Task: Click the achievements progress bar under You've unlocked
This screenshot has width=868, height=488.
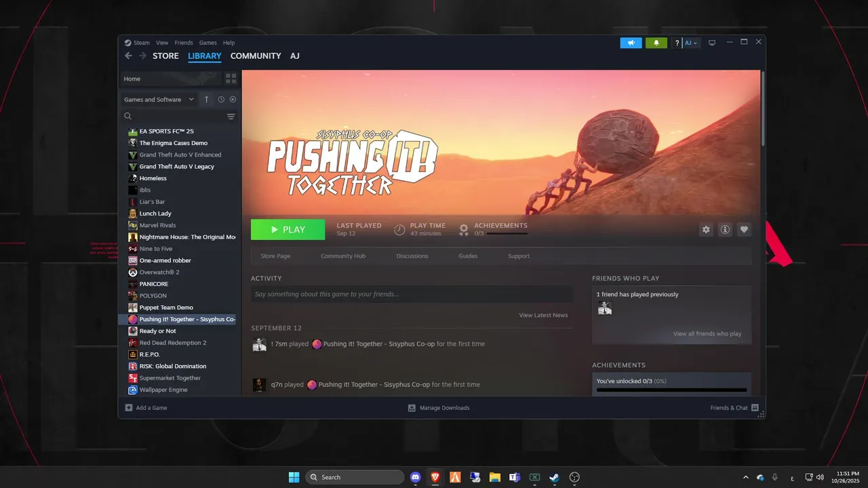Action: (671, 390)
